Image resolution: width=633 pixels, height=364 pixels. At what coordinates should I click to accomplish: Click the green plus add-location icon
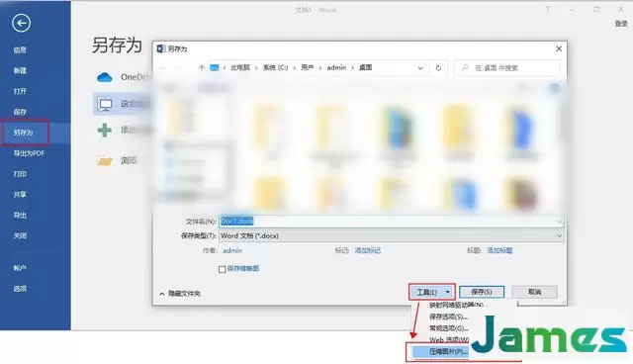(105, 130)
